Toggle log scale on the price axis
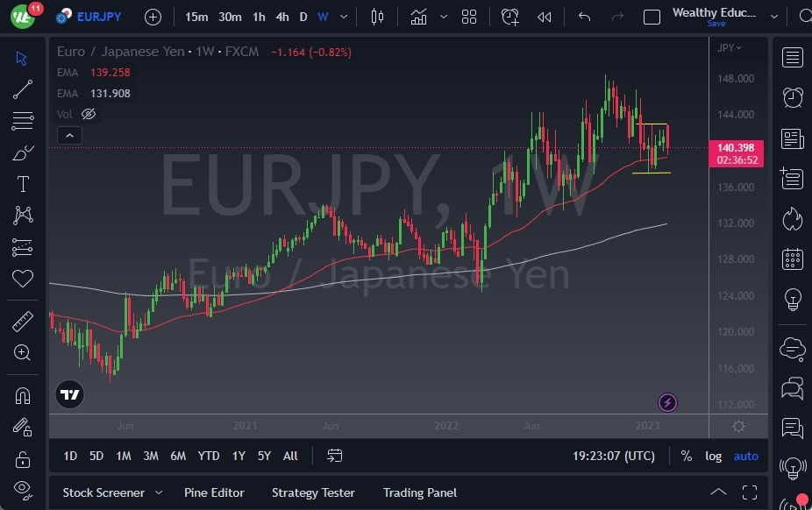The image size is (812, 510). click(x=713, y=456)
